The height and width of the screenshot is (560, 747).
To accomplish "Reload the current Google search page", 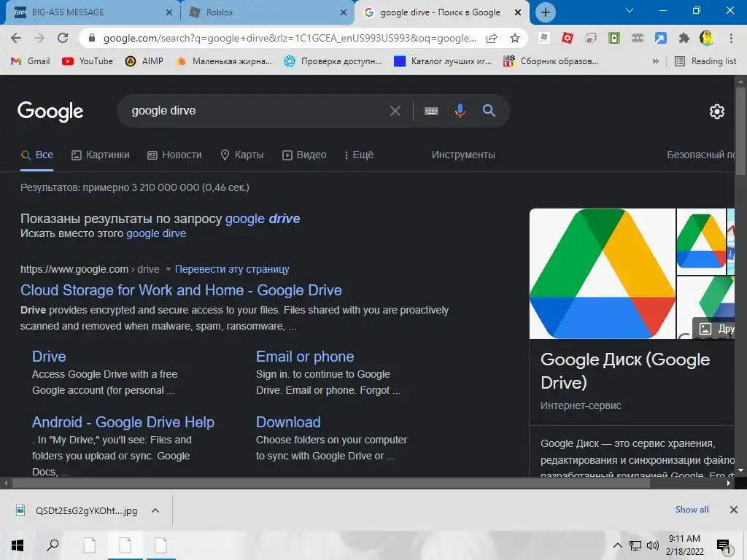I will point(63,38).
